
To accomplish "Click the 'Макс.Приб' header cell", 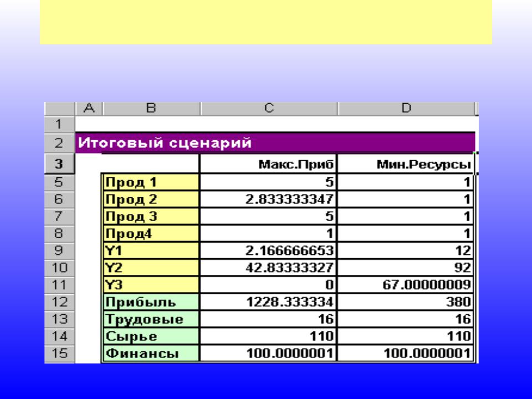I will point(269,164).
